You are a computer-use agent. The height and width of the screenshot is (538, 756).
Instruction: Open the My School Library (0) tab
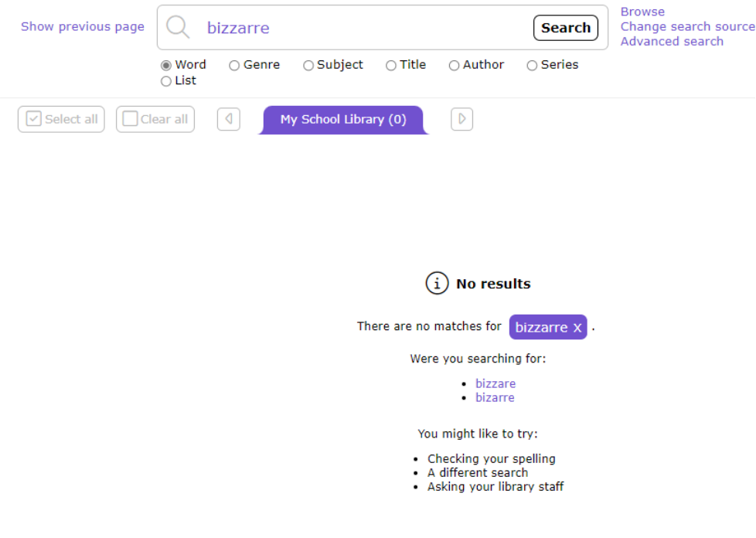pyautogui.click(x=343, y=120)
